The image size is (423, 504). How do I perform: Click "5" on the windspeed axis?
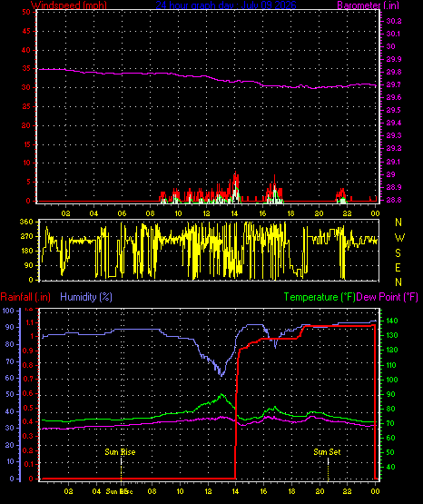point(28,182)
